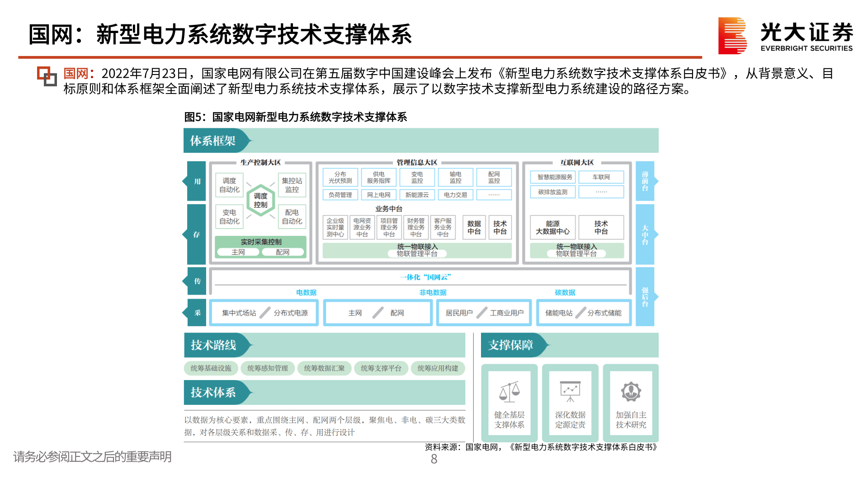
Task: Click the 电力交易 box
Action: click(456, 195)
